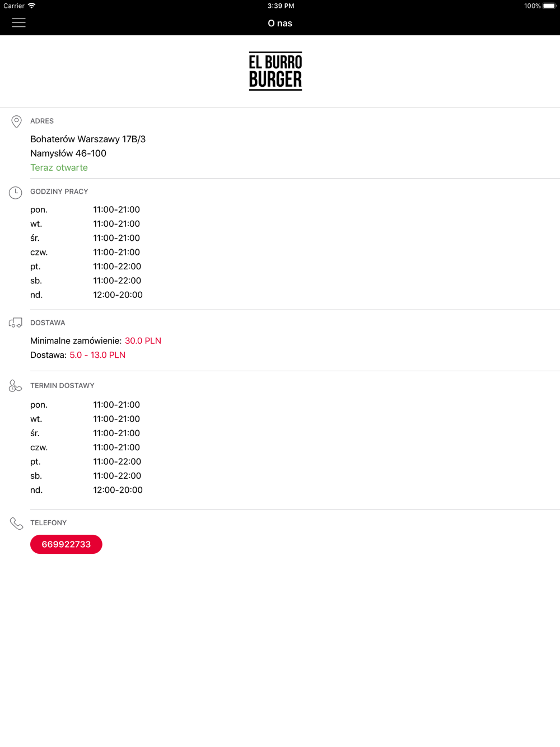Screen dimensions: 560x747
Task: Select the O nas page title
Action: (280, 23)
